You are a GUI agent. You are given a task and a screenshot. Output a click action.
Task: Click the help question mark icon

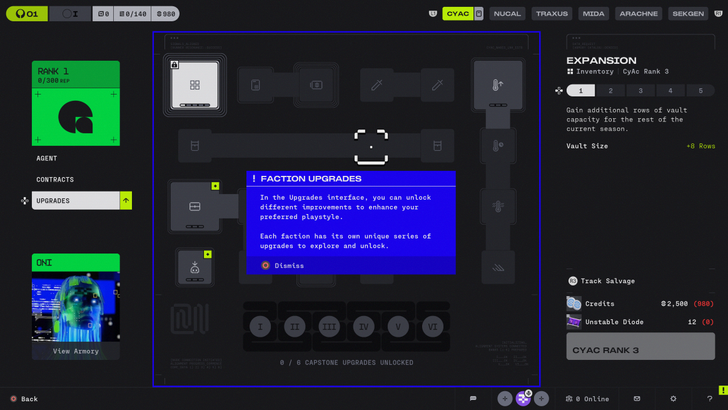click(x=709, y=398)
